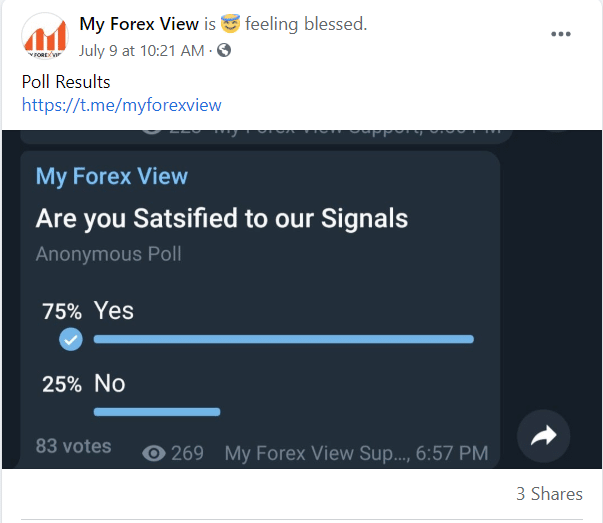The image size is (603, 523).
Task: Click the globe public visibility icon
Action: (224, 50)
